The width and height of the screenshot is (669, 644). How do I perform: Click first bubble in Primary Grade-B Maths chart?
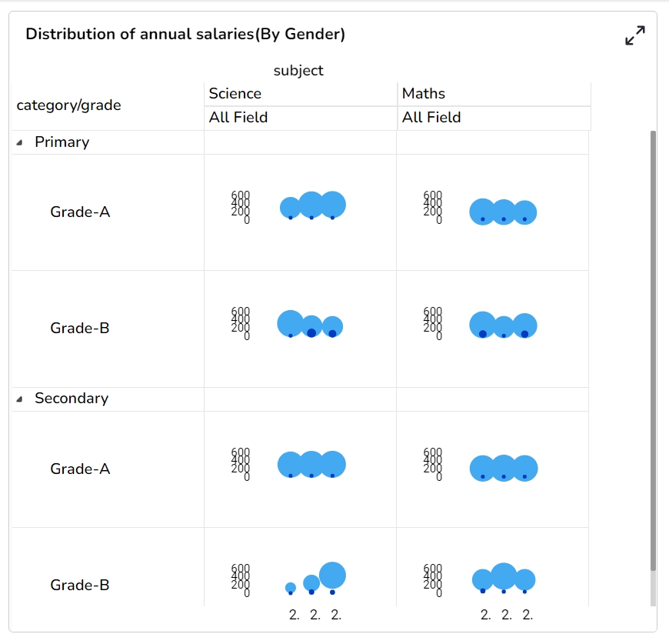tap(482, 324)
